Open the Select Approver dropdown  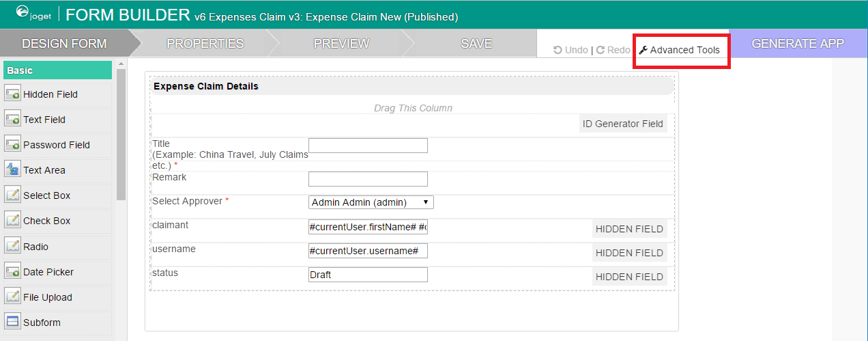pyautogui.click(x=371, y=202)
